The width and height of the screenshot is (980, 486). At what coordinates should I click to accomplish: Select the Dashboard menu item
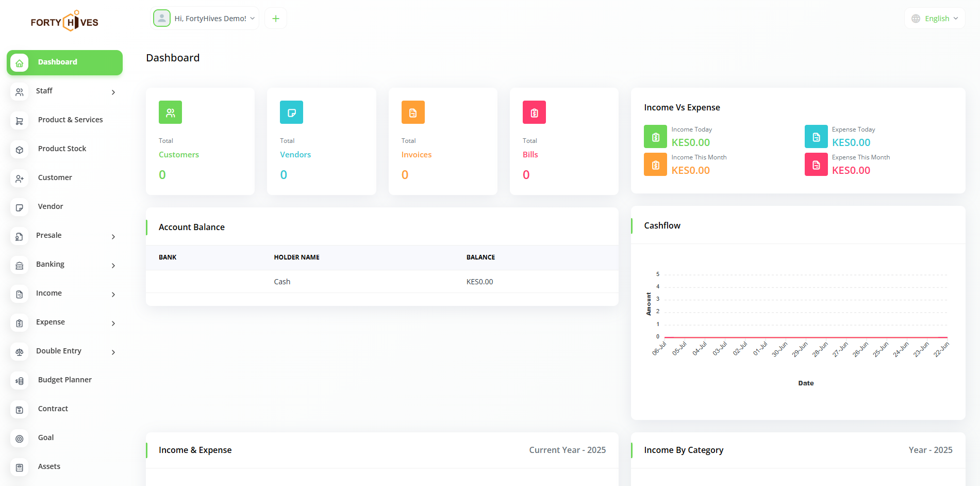click(x=64, y=62)
